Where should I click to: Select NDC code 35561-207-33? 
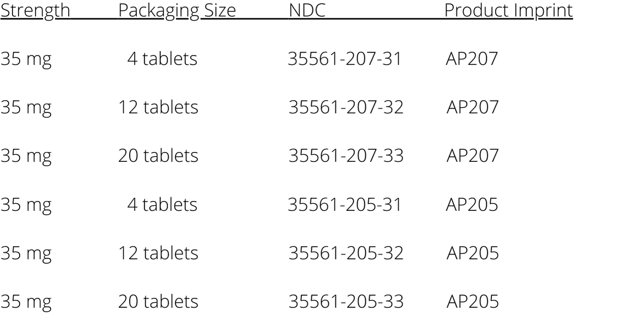tap(346, 156)
